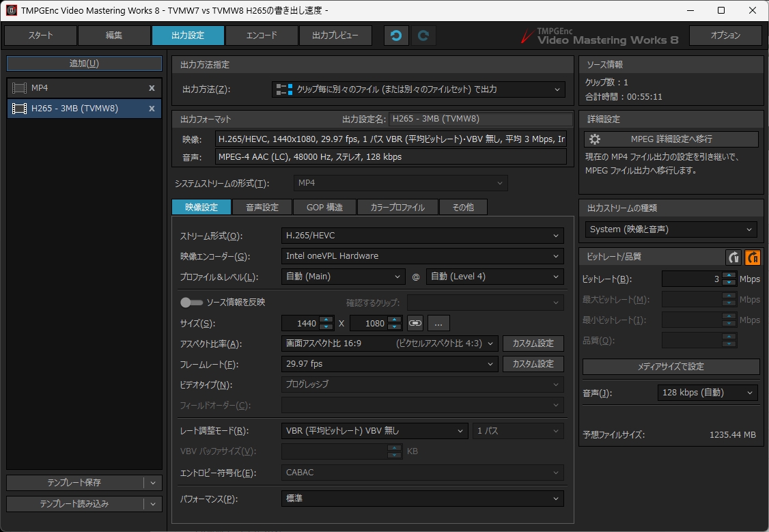The height and width of the screenshot is (532, 769).
Task: Open the size presets ellipsis button
Action: click(x=438, y=323)
